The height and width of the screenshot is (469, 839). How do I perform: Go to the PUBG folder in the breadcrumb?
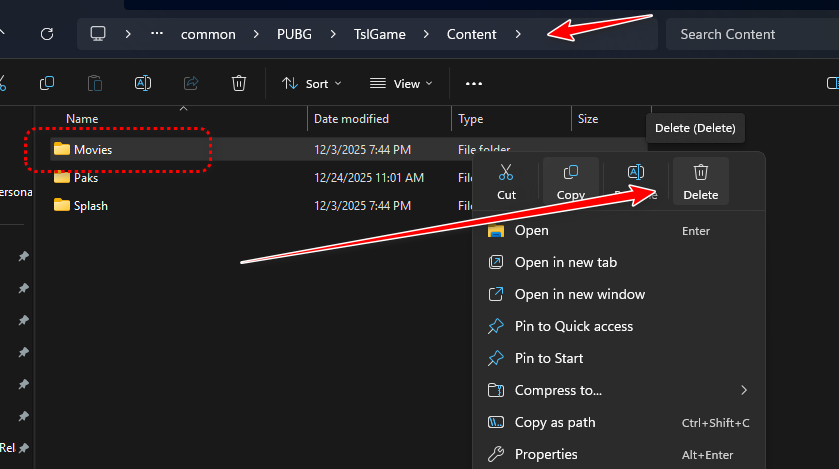point(294,34)
